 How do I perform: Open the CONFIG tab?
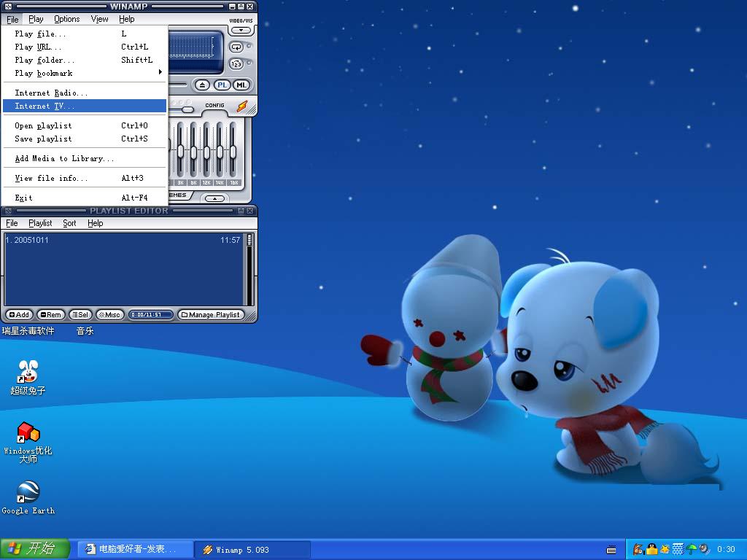pyautogui.click(x=215, y=105)
